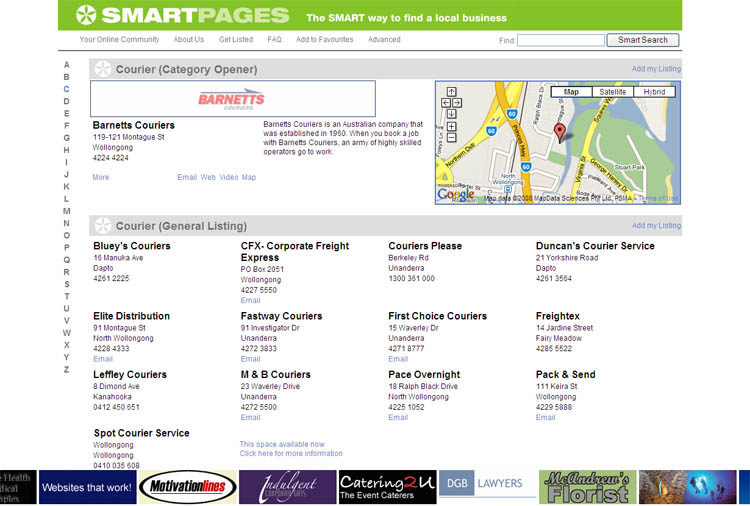Jump to letter M in index

coord(66,211)
